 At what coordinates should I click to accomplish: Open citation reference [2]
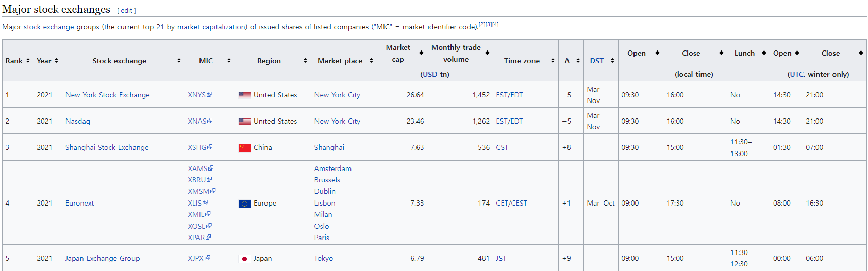click(x=482, y=24)
